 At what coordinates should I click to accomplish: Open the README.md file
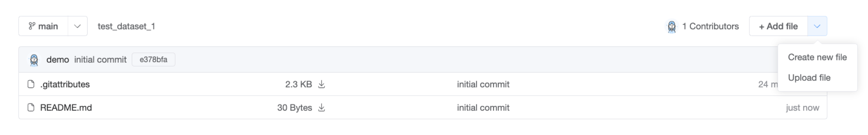coord(66,108)
